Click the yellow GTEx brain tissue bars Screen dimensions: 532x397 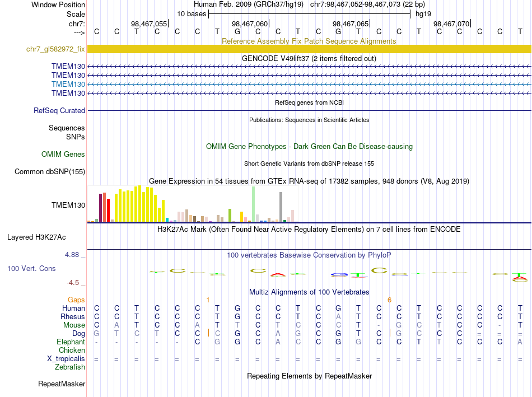pos(140,204)
